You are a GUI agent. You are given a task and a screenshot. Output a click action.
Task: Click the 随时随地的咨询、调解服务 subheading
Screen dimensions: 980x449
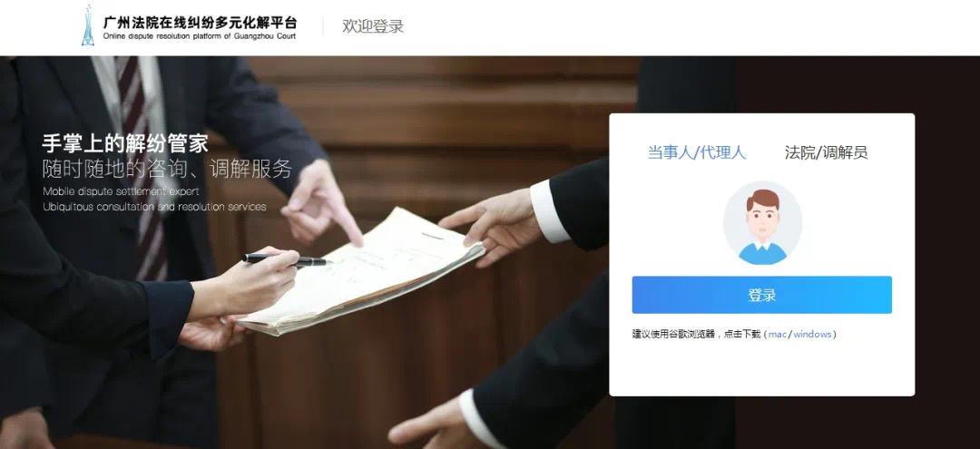pos(167,169)
